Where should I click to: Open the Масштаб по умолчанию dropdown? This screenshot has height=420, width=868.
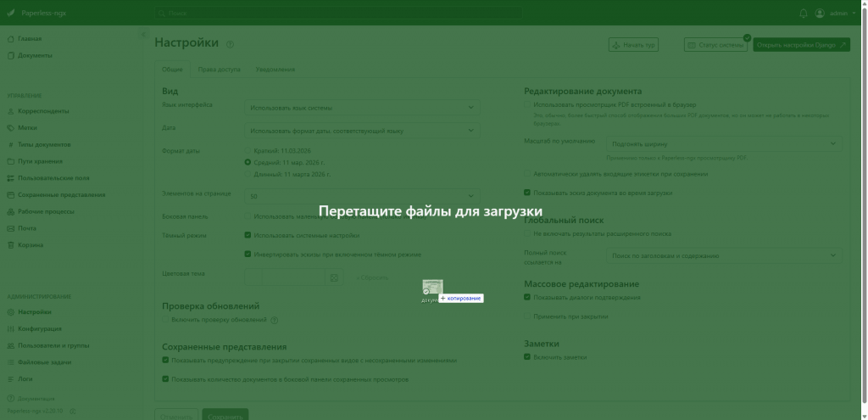(724, 144)
